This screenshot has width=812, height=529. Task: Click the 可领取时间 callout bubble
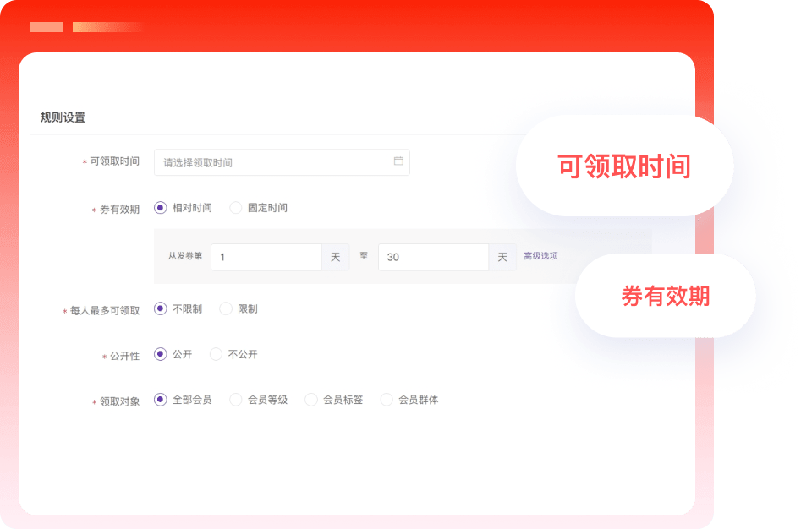[624, 166]
